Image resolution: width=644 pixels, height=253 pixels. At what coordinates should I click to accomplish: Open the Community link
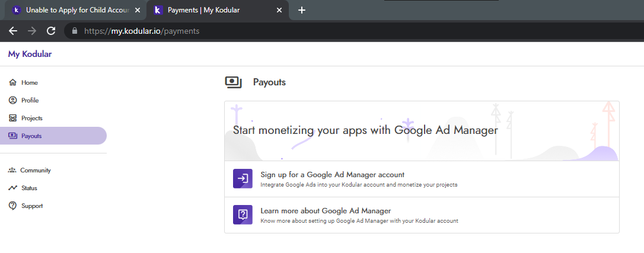tap(53, 170)
